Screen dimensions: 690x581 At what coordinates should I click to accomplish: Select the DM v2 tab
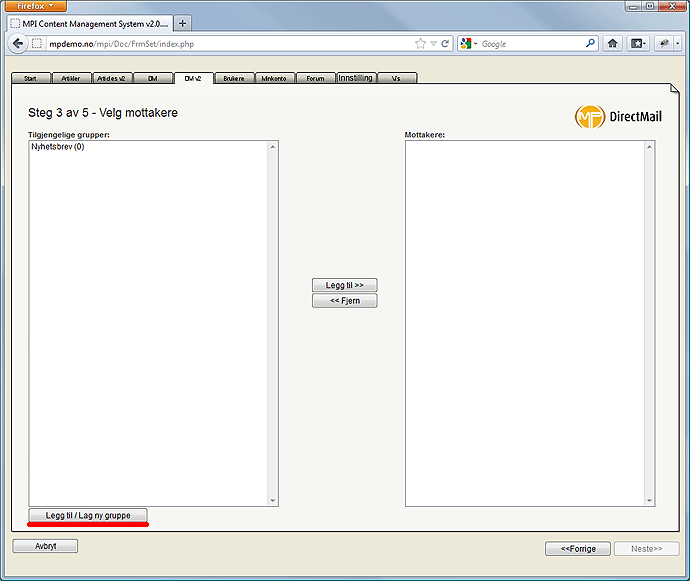coord(194,78)
